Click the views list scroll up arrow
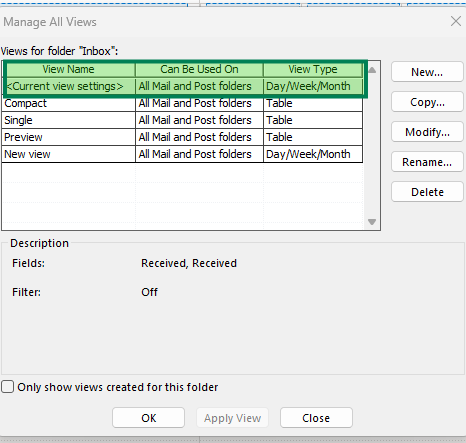Screen dimensions: 466x443 tap(372, 70)
